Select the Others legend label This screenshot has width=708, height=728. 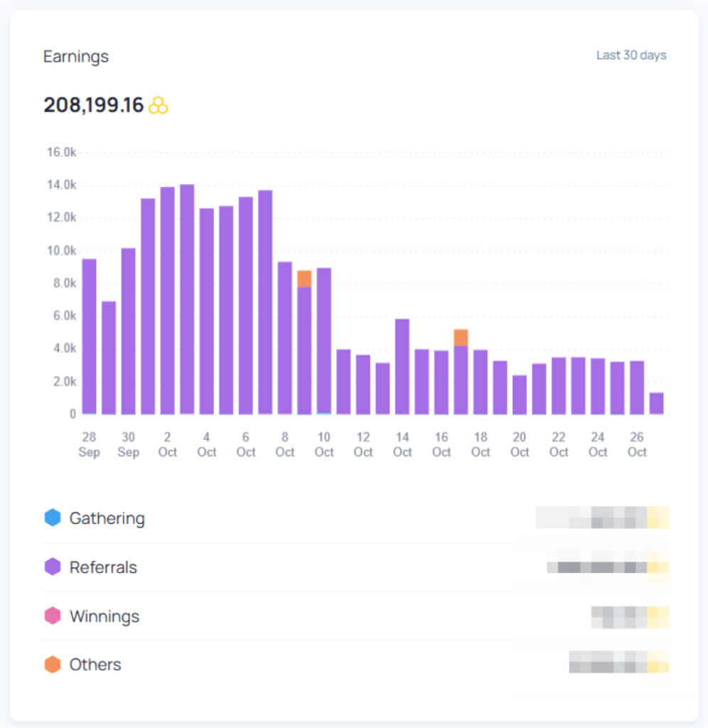point(95,665)
